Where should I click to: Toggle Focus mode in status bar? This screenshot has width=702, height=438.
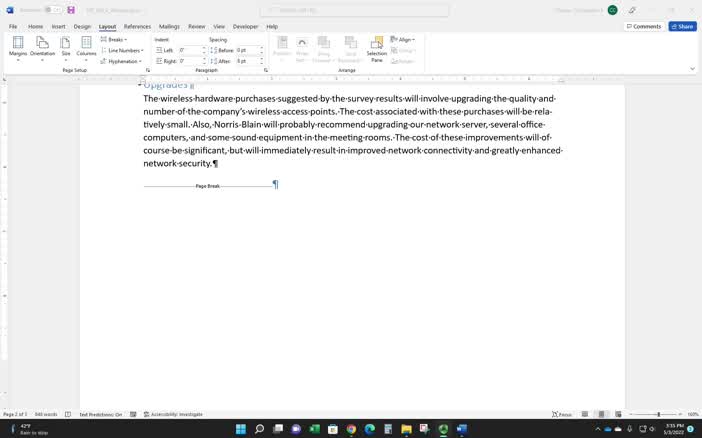(562, 414)
